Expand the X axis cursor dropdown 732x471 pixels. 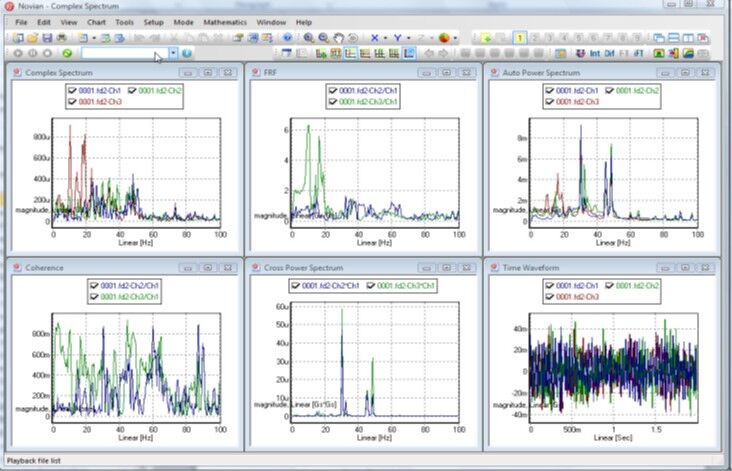coord(387,38)
